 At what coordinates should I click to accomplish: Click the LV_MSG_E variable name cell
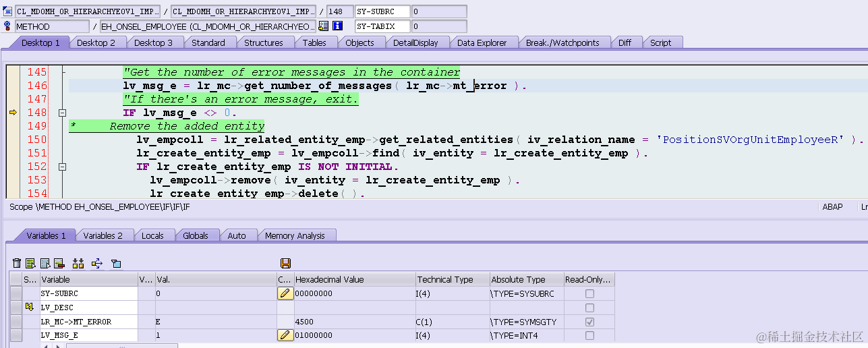pos(88,335)
